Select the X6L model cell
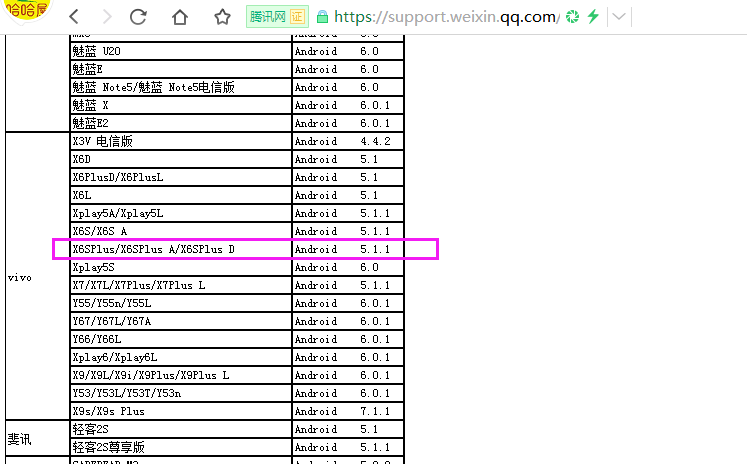Viewport: 747px width, 464px height. click(181, 195)
